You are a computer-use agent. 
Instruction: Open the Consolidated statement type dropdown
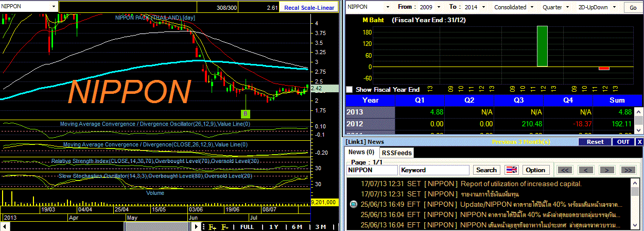click(531, 7)
